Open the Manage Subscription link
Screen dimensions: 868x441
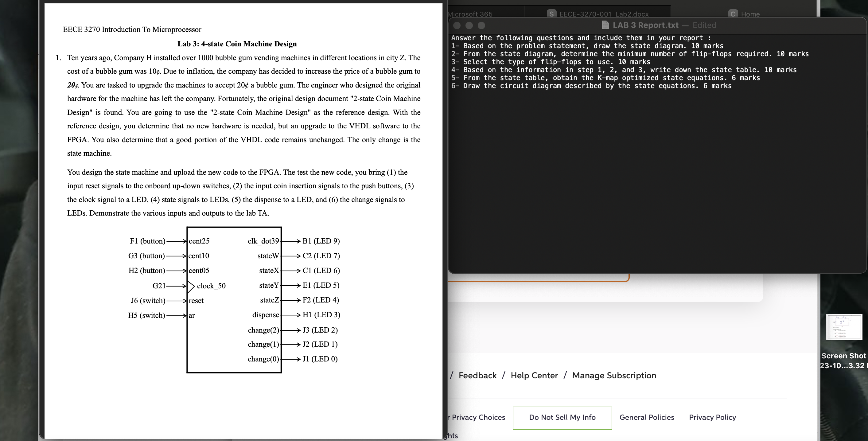(x=614, y=375)
